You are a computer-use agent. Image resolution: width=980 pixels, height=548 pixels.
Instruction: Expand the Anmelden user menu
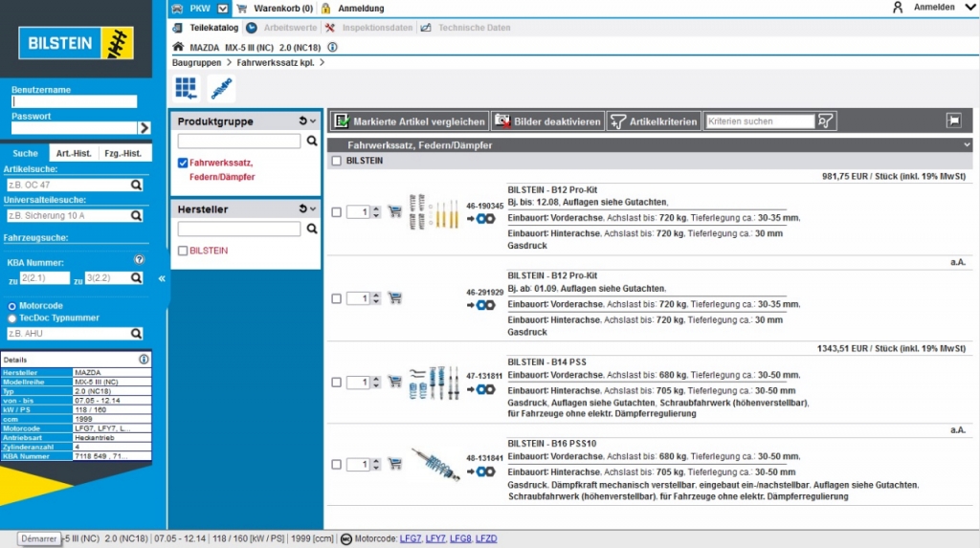pos(969,7)
